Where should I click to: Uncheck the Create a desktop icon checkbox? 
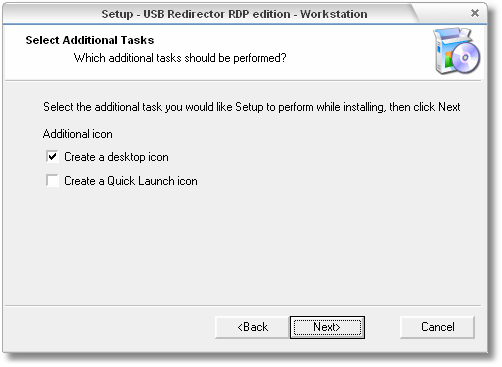tap(52, 156)
